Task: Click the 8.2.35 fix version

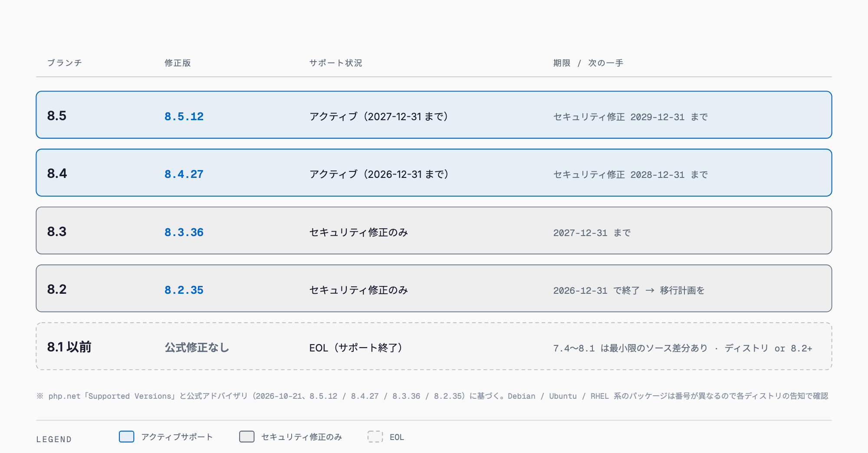Action: 184,290
